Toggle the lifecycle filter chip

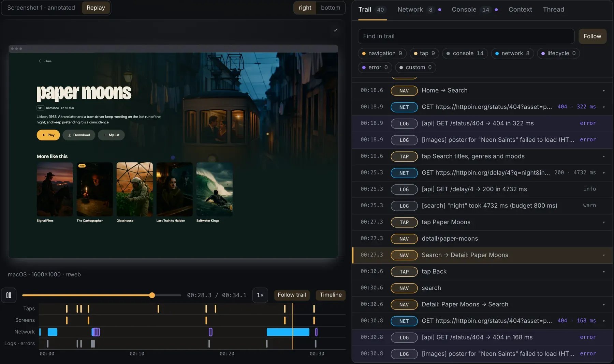(558, 53)
